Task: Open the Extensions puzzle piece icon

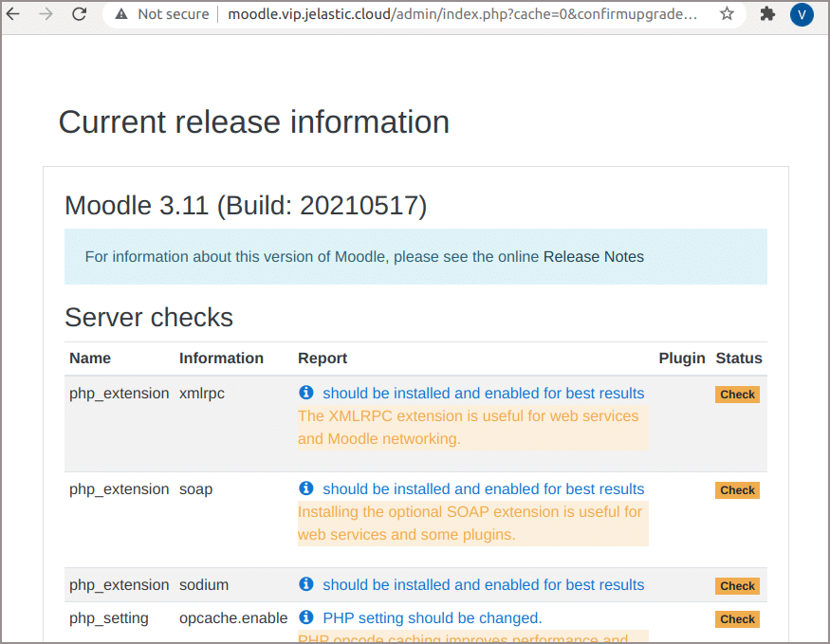Action: point(767,14)
